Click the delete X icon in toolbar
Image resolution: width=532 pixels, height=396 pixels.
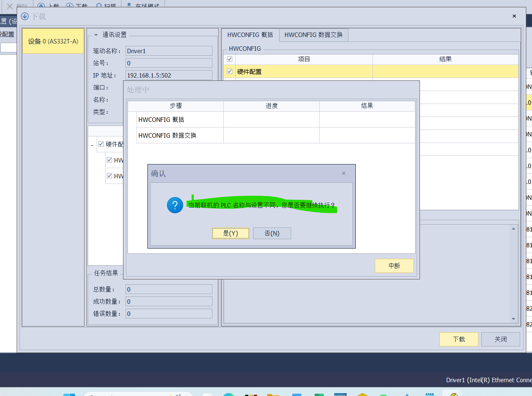coord(10,6)
